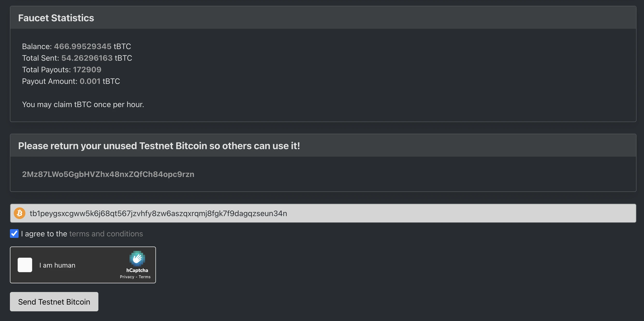Click the "You may claim tBTC once per hour" notice
Viewport: 644px width, 321px height.
83,104
